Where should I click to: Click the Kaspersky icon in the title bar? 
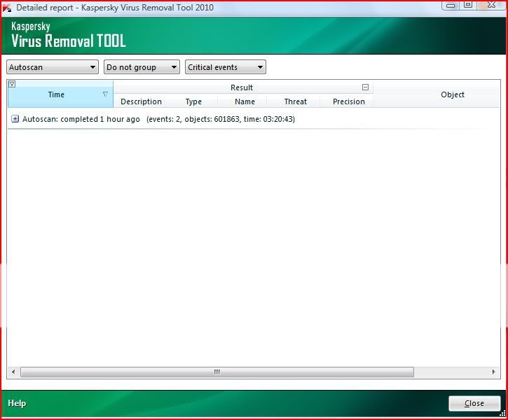[7, 8]
